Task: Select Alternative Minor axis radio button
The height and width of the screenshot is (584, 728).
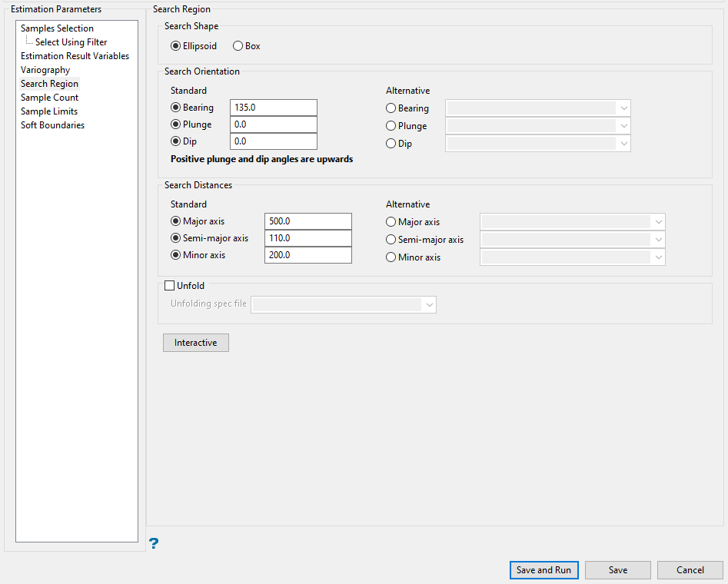Action: tap(391, 257)
